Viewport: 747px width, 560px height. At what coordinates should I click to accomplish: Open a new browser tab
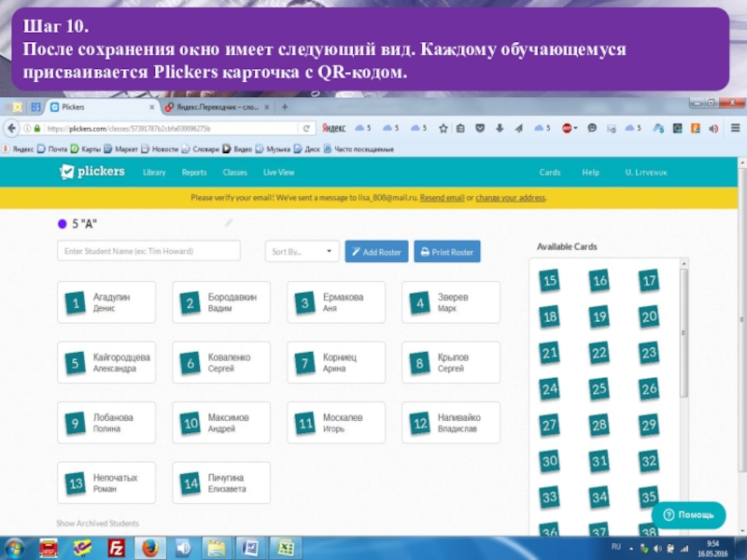pos(285,107)
